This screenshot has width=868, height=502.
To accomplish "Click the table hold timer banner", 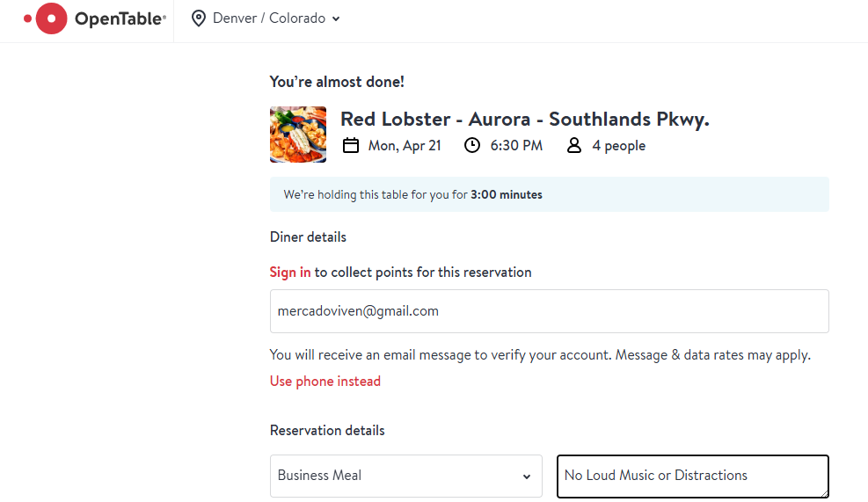I will pos(549,194).
